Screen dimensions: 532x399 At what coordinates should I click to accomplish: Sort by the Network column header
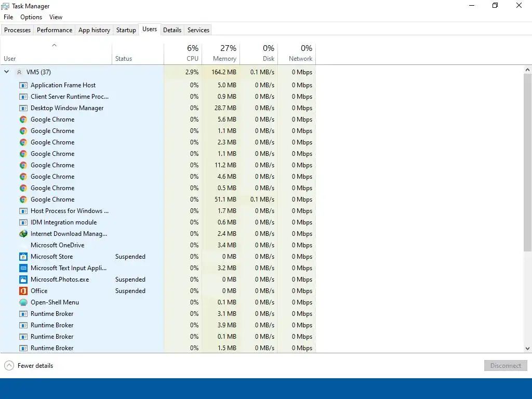[x=297, y=54]
